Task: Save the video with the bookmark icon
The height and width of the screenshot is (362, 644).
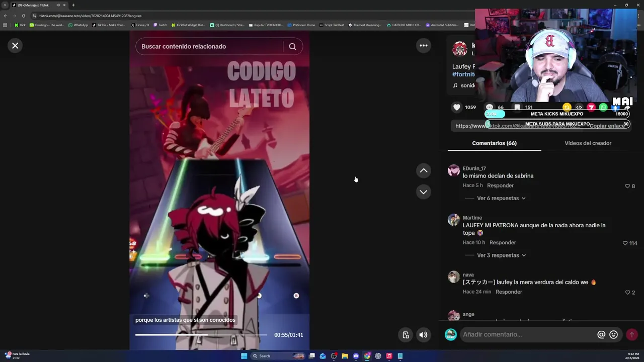Action: 517,107
